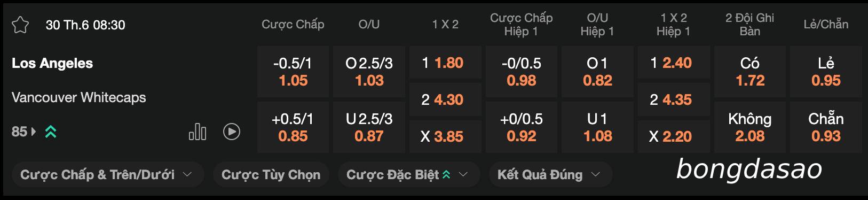The height and width of the screenshot is (200, 868).
Task: Select the Cược Tùy Chọn tab
Action: [271, 174]
